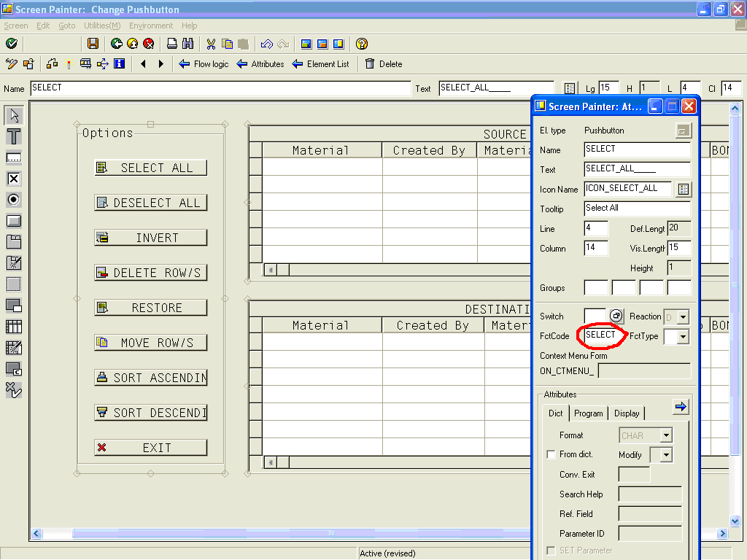Click the Save icon on the toolbar
Screen dimensions: 747x560
[x=93, y=44]
